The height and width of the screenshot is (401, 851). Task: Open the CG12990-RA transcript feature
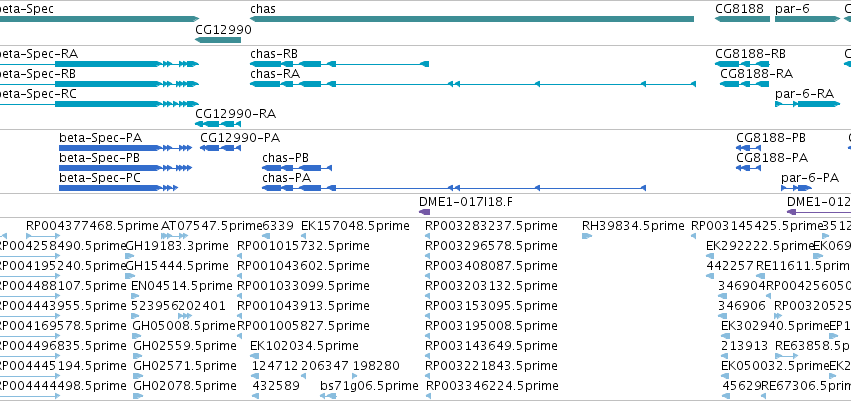(218, 124)
